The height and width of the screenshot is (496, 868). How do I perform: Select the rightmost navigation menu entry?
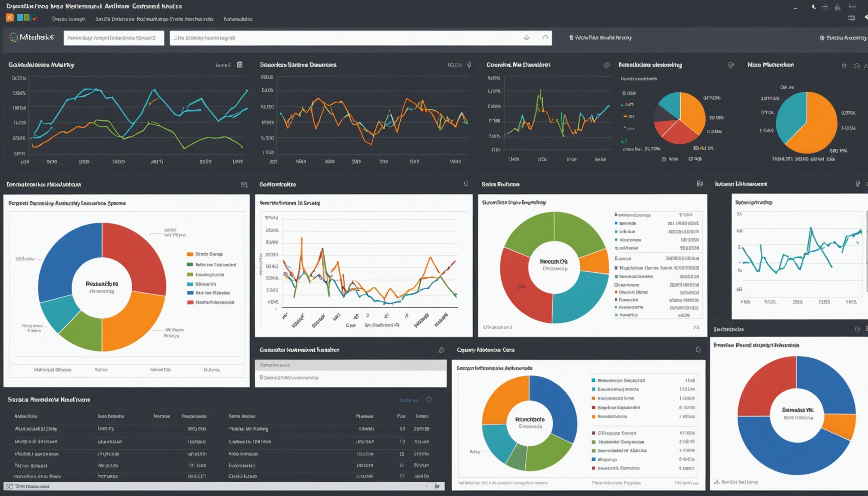238,19
